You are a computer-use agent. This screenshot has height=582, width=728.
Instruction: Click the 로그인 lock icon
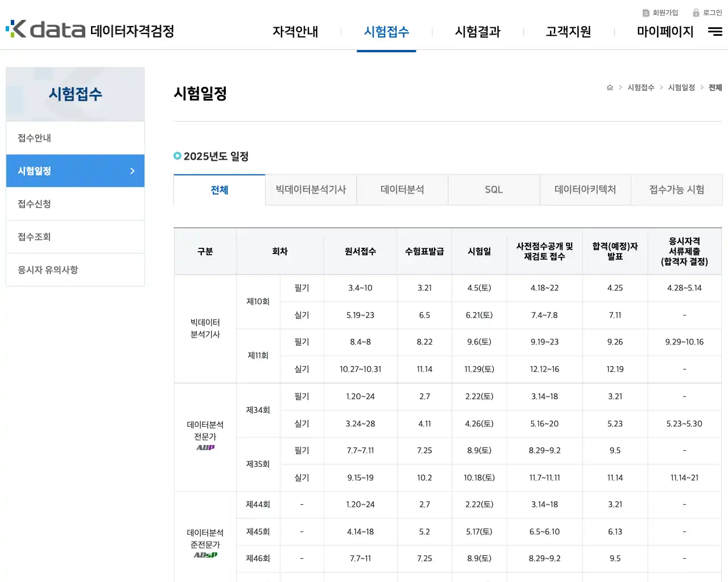(696, 13)
